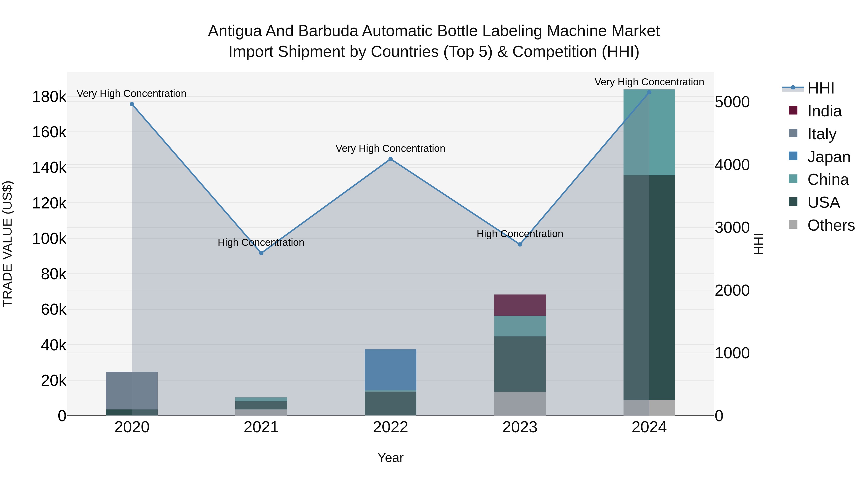Click the 2021 x-axis label

tap(261, 427)
